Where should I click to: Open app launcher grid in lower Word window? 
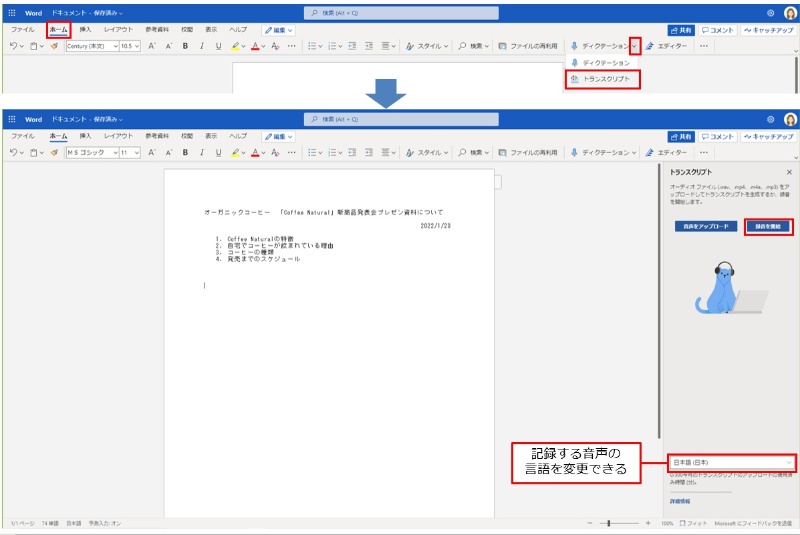(x=12, y=119)
